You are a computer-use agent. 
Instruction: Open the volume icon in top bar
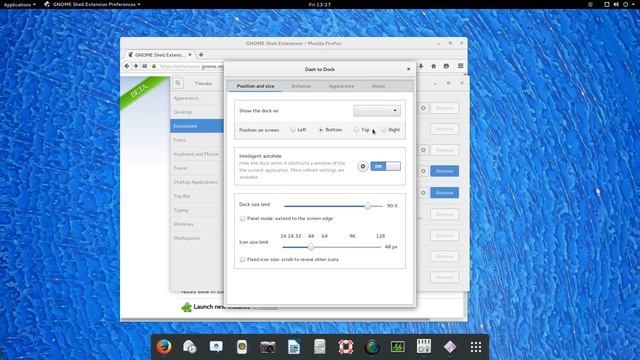pos(616,4)
